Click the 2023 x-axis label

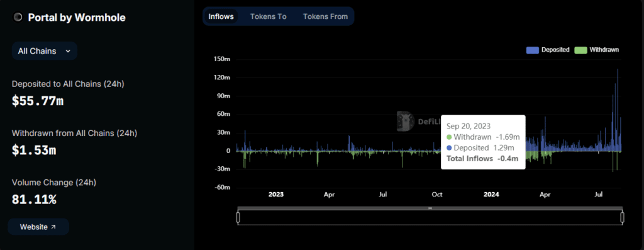coord(275,195)
